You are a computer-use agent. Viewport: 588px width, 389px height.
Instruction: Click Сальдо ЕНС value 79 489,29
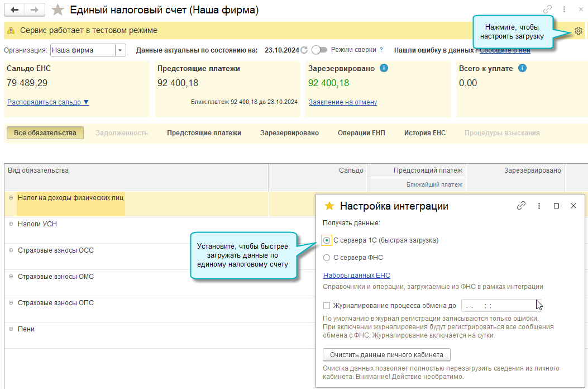tap(27, 83)
